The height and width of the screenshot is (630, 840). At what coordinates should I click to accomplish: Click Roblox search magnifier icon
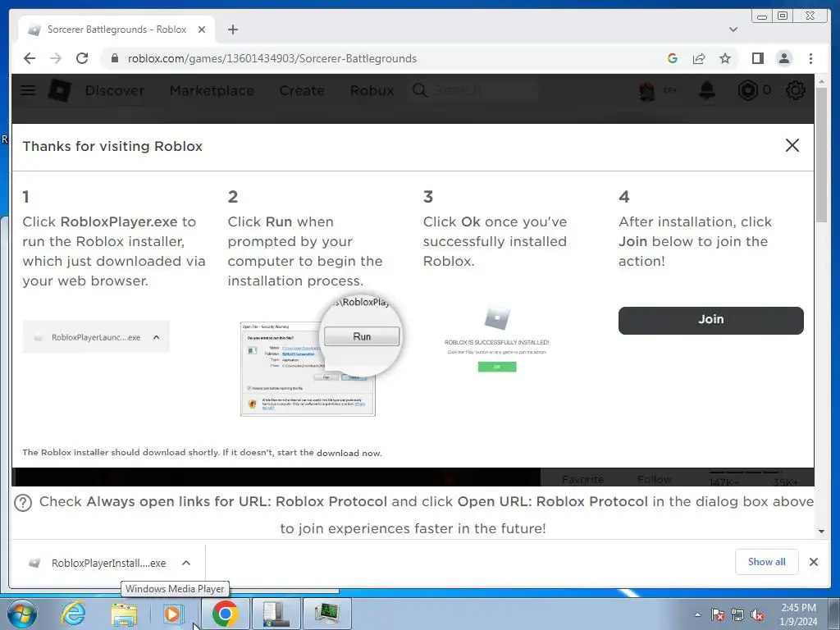(x=420, y=90)
